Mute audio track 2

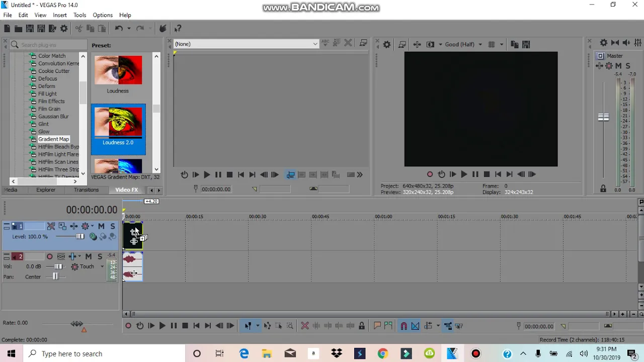click(x=89, y=256)
